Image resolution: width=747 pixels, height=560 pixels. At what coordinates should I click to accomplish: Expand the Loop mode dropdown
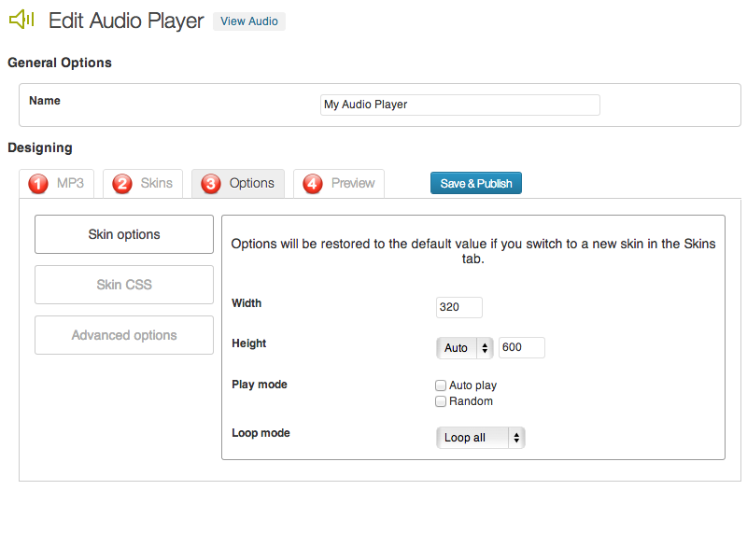click(x=480, y=438)
